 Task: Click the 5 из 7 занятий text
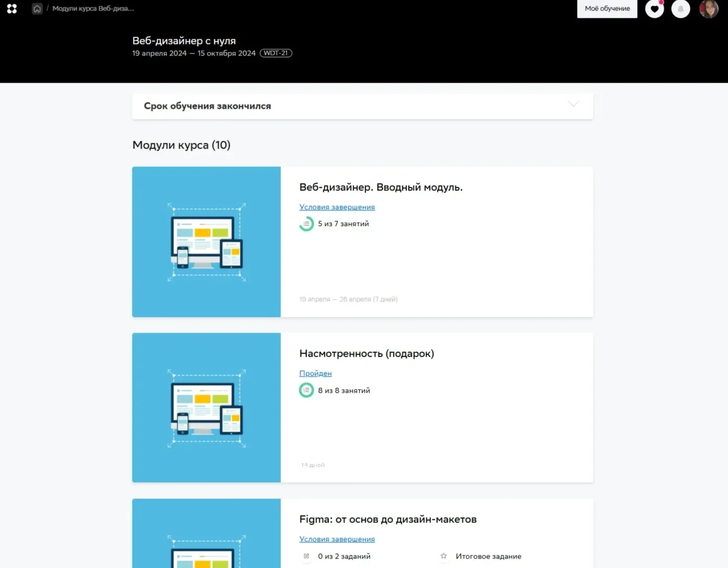[x=344, y=224]
